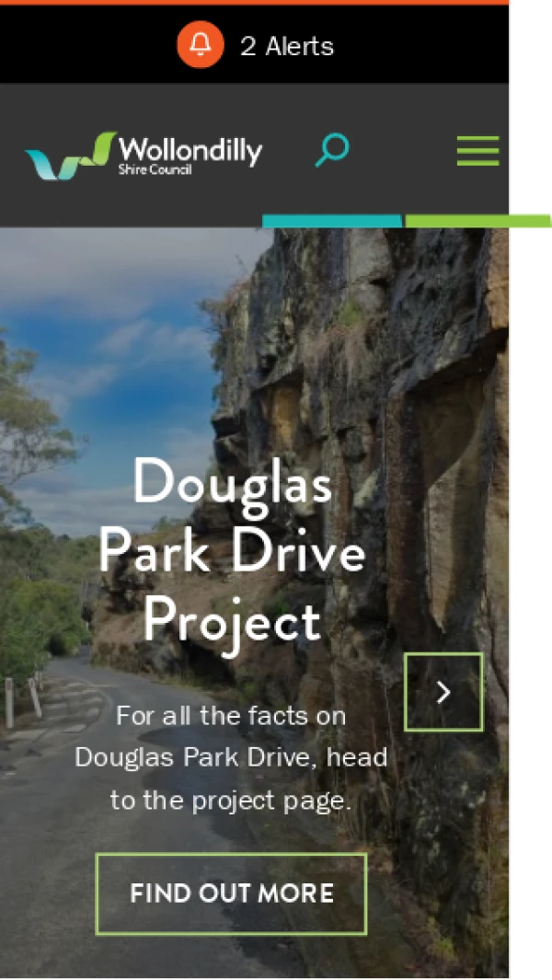This screenshot has width=552, height=980.
Task: Open the search magnifier icon
Action: coord(332,150)
